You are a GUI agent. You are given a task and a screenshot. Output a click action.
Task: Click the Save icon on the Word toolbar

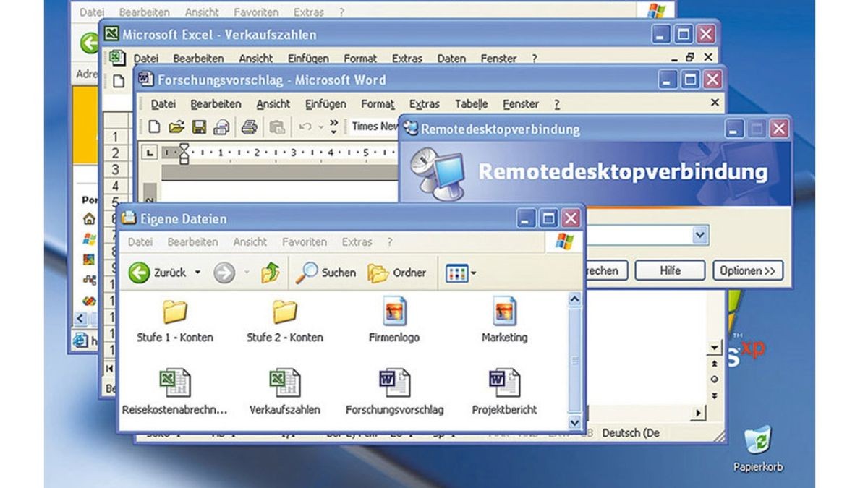pyautogui.click(x=198, y=126)
